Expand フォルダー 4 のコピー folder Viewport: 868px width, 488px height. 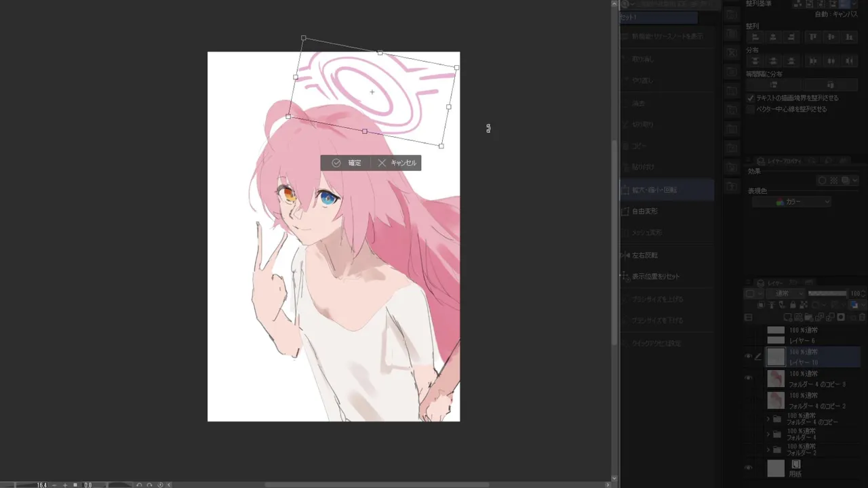768,419
